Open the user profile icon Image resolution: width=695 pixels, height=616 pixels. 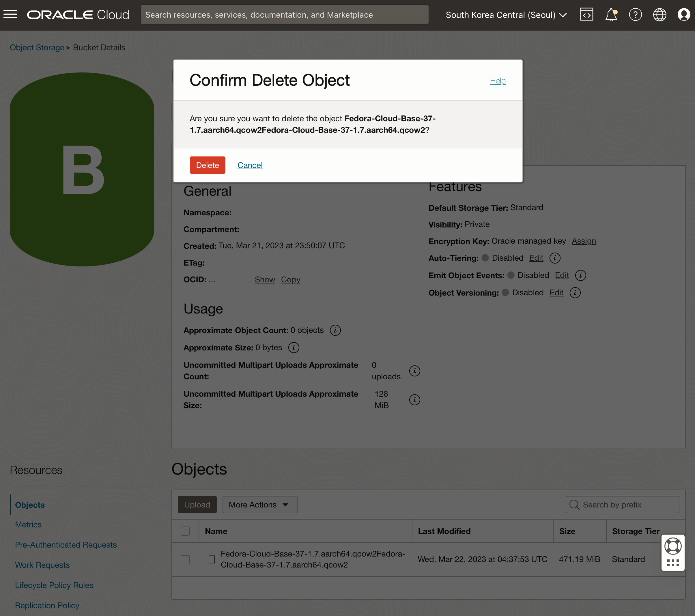click(x=684, y=15)
